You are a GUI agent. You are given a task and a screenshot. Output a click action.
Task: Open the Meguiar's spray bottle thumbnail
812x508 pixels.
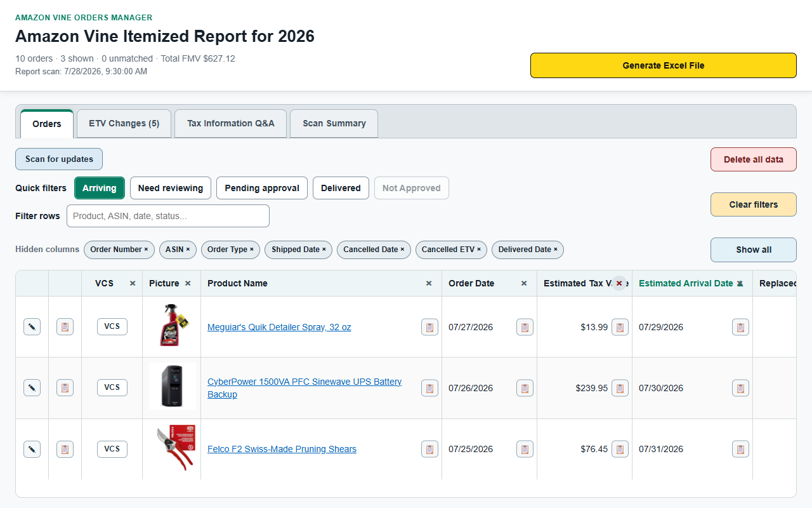pyautogui.click(x=172, y=325)
